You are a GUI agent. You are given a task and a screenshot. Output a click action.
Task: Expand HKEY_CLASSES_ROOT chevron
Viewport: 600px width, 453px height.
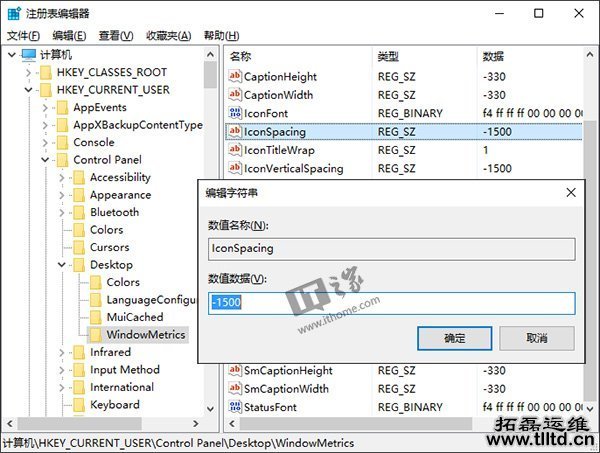click(28, 72)
